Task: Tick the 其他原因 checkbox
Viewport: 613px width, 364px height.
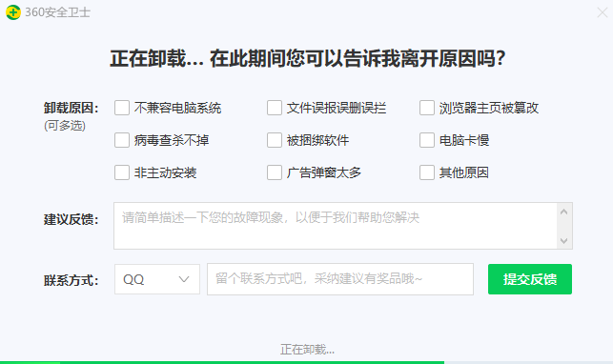Action: click(x=427, y=172)
